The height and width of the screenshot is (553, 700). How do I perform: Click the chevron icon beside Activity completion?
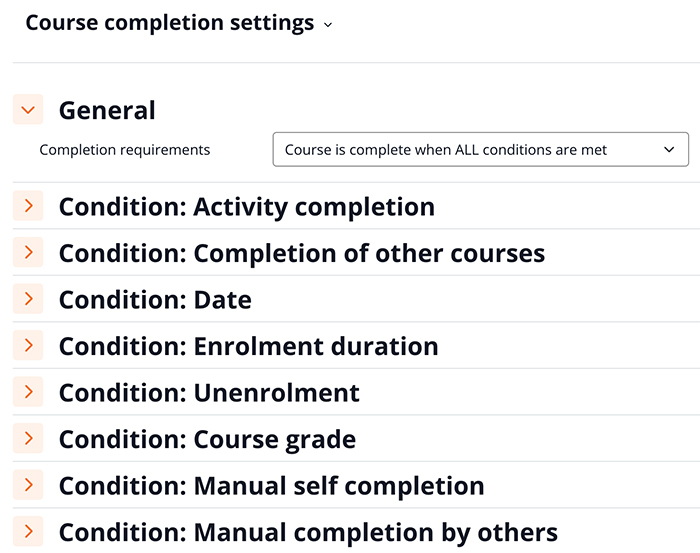pyautogui.click(x=28, y=206)
